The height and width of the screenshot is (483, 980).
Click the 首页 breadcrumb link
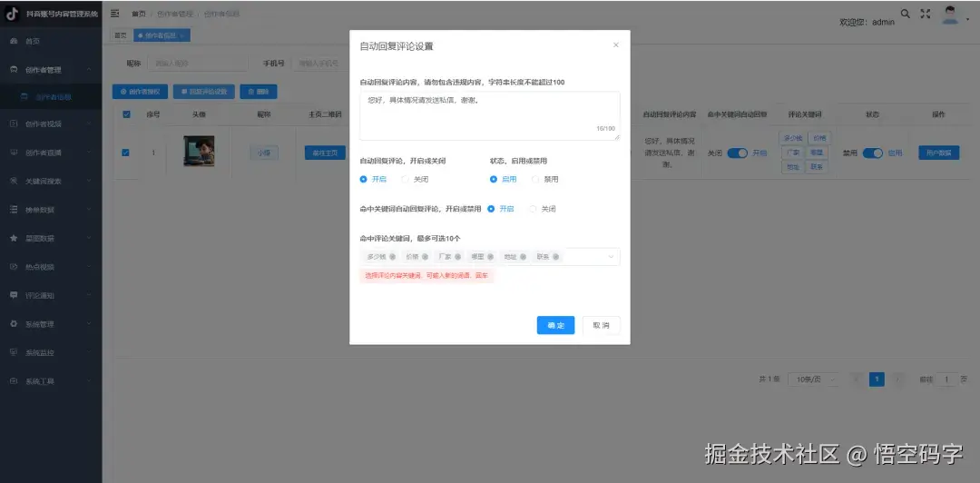point(139,14)
